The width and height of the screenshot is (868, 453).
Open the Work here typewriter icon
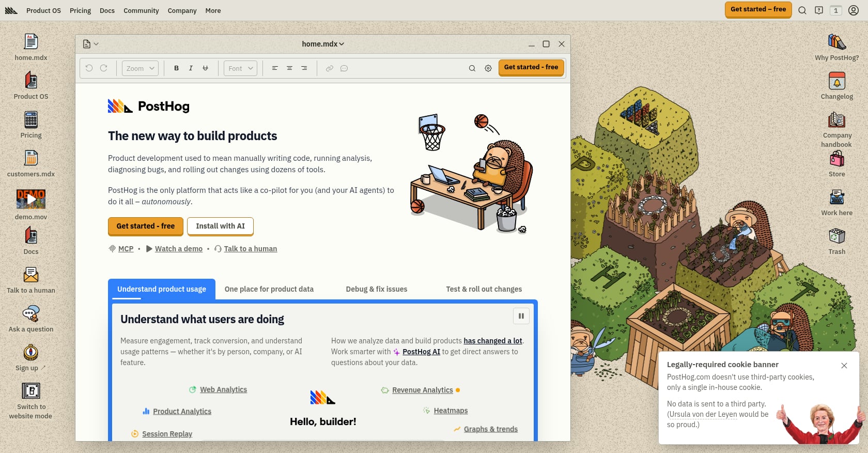pyautogui.click(x=837, y=202)
